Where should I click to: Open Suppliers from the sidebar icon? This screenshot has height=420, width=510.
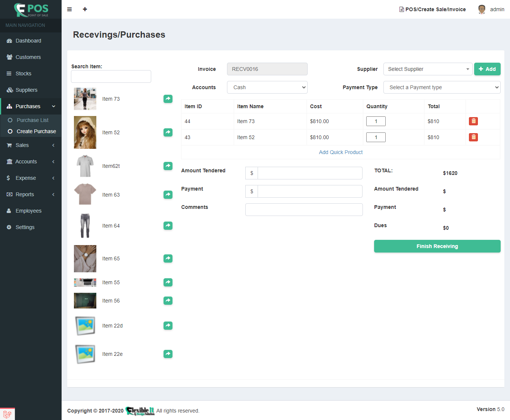(x=9, y=90)
